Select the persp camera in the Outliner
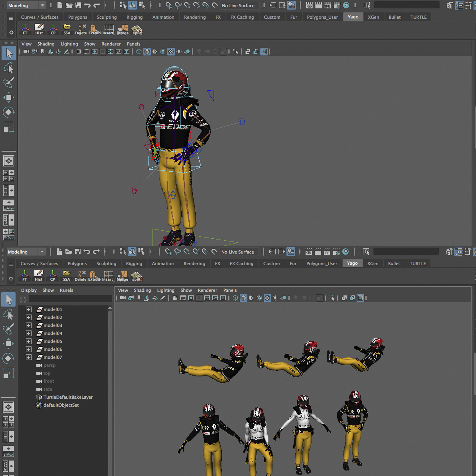Screen dimensions: 476x476 (49, 365)
